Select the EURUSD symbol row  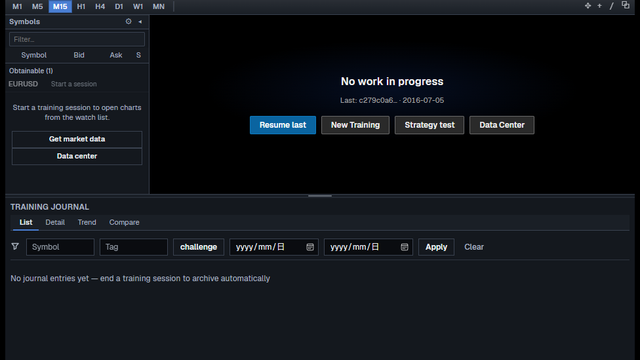pyautogui.click(x=77, y=84)
